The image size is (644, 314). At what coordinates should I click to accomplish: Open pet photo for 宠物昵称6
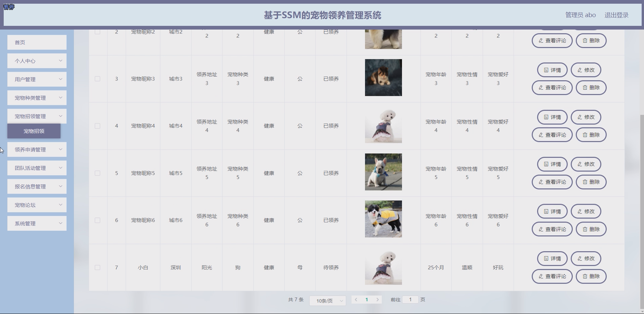pyautogui.click(x=383, y=219)
